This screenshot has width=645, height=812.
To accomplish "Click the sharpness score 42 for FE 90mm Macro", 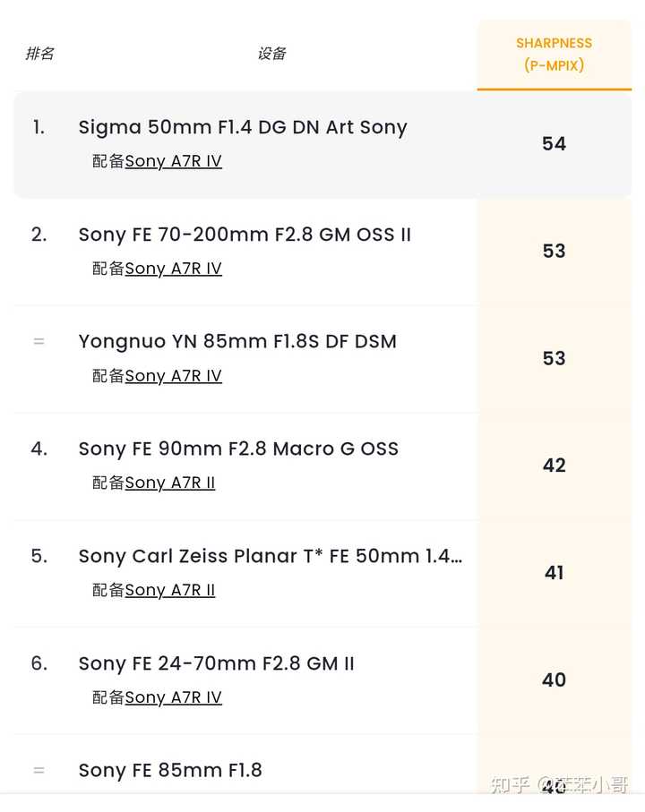I will point(554,466).
